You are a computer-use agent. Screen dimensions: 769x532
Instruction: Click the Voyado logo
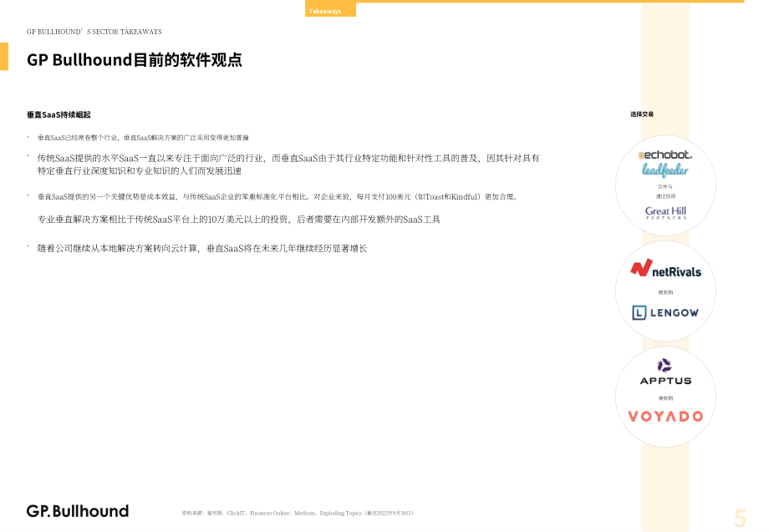click(x=665, y=417)
